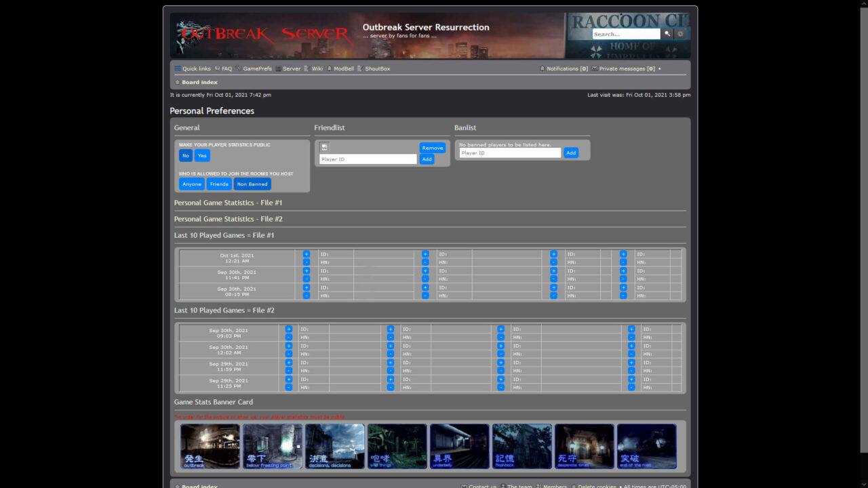The image size is (868, 488).
Task: Click the friendlist save icon
Action: coord(325,147)
